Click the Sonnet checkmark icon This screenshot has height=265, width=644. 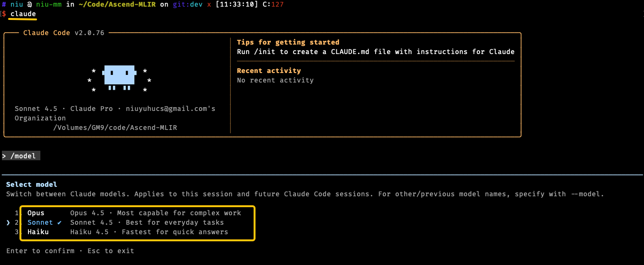coord(59,222)
